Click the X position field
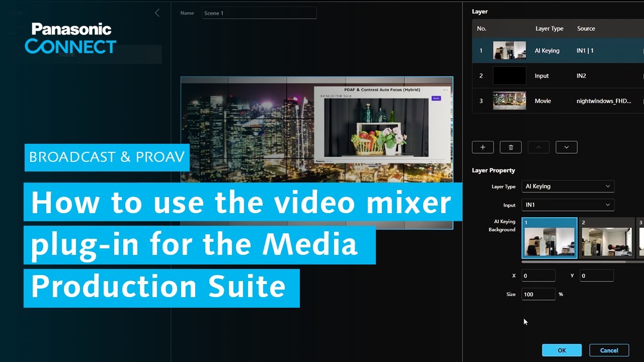This screenshot has width=644, height=362. pyautogui.click(x=538, y=276)
